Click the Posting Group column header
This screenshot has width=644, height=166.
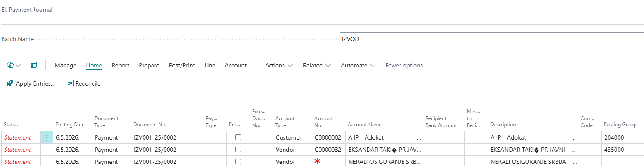click(x=620, y=124)
